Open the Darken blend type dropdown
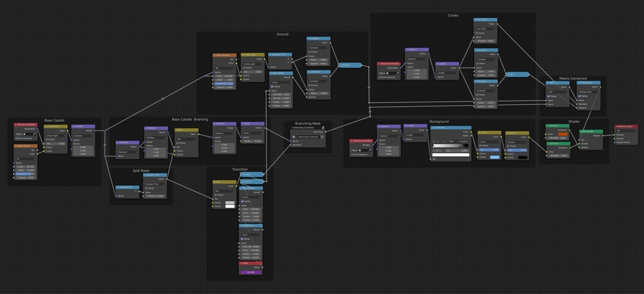 tap(518, 142)
